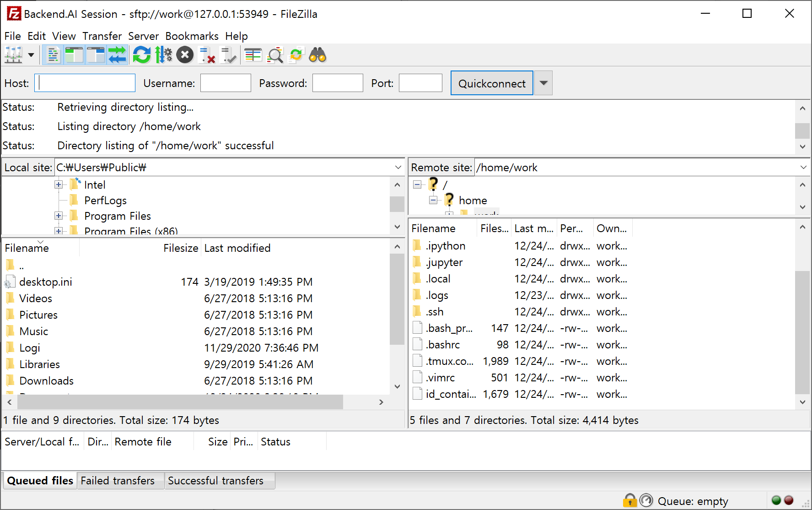
Task: Open the Quickconnect history dropdown
Action: point(543,83)
